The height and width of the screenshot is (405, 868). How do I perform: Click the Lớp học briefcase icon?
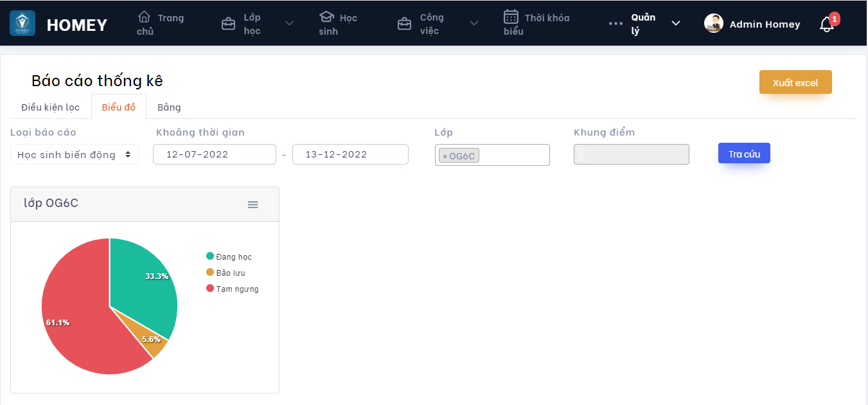228,24
